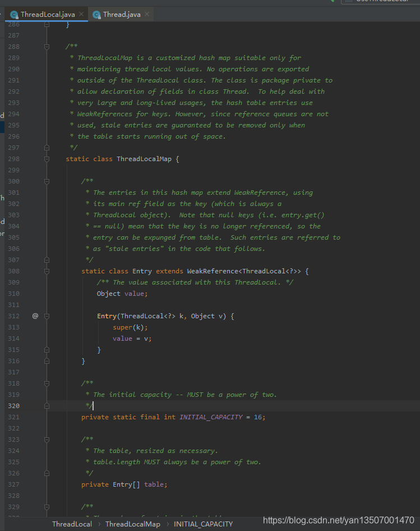The height and width of the screenshot is (531, 420).
Task: Click the class icon on ThreadLocal.java tab
Action: 14,15
